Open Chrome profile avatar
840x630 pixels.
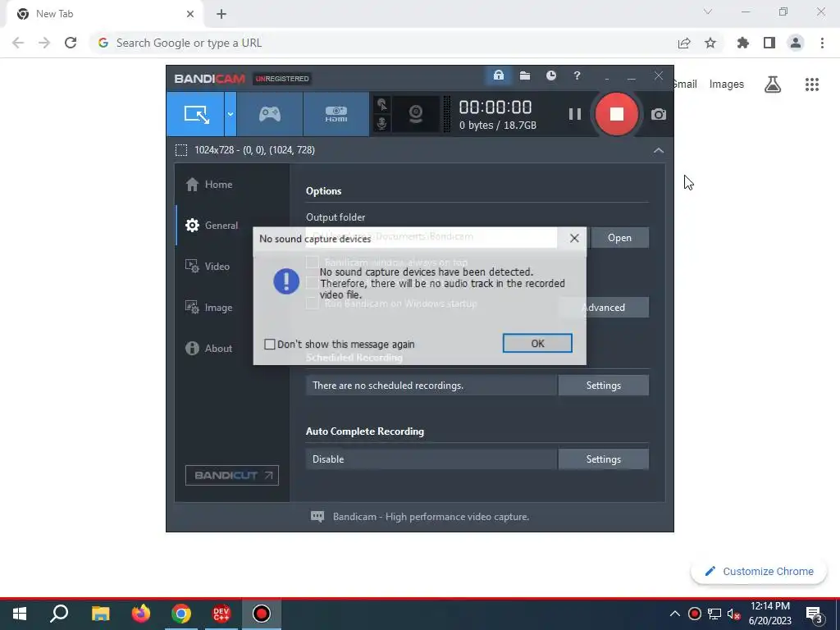pyautogui.click(x=796, y=43)
